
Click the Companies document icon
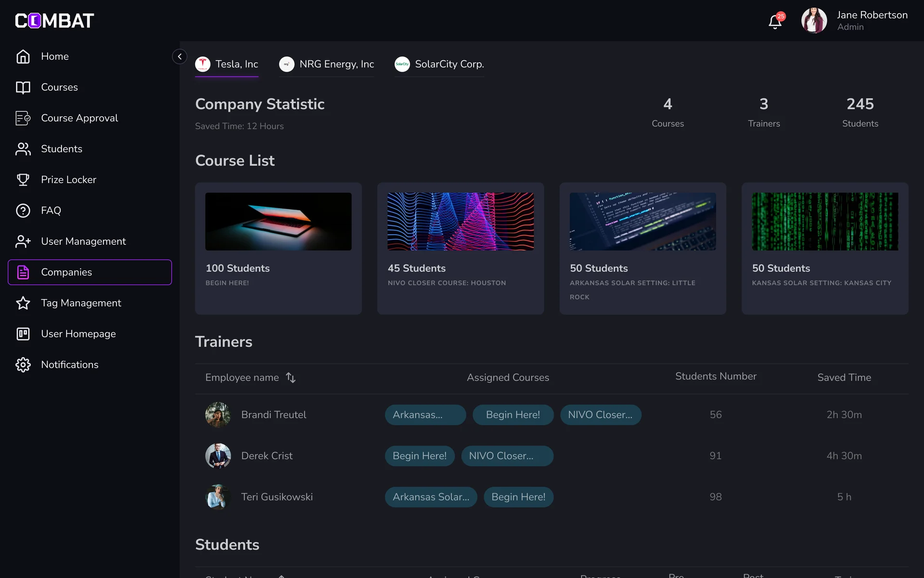(23, 272)
